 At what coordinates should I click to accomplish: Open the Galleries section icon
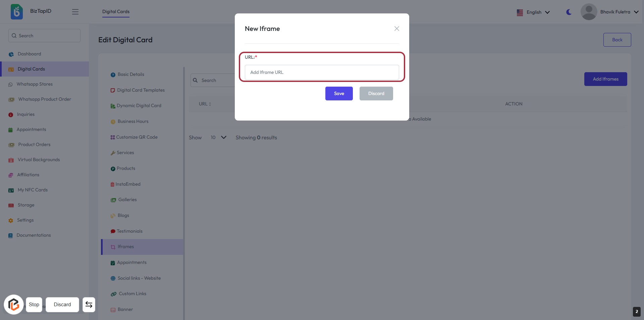(113, 200)
